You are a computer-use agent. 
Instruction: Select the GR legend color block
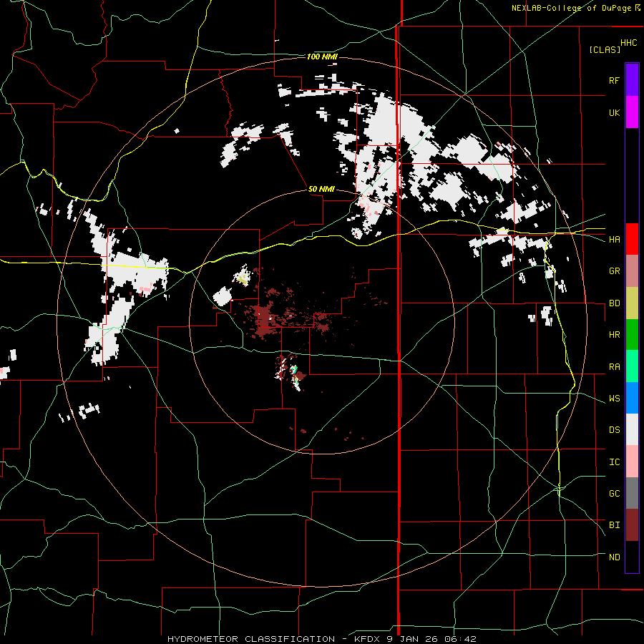tap(632, 271)
